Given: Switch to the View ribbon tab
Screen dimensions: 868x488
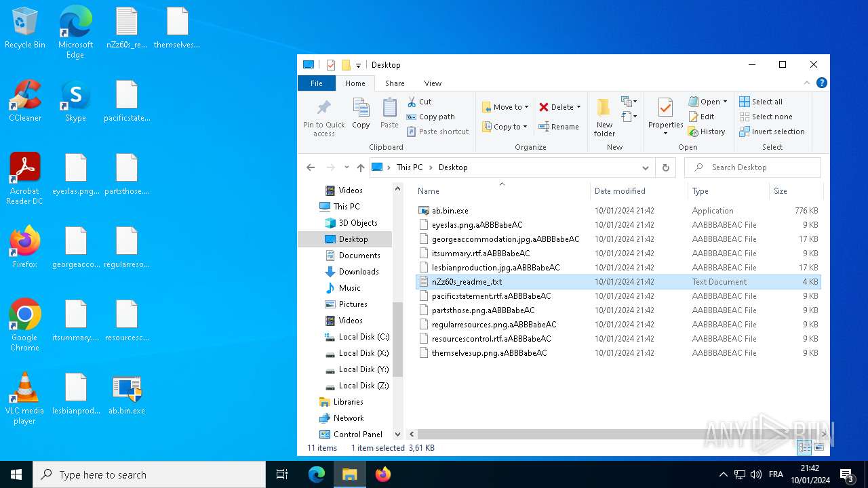Looking at the screenshot, I should [433, 83].
